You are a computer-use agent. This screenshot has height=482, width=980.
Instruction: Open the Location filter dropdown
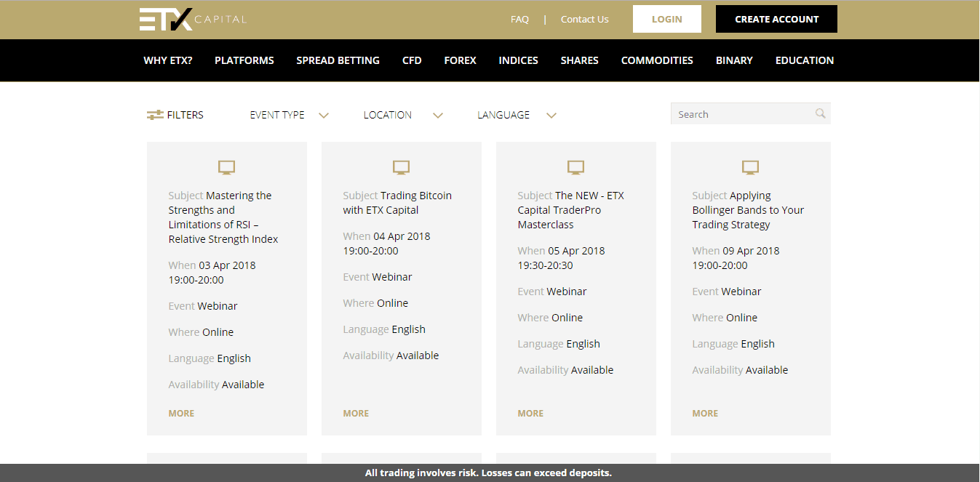click(403, 115)
